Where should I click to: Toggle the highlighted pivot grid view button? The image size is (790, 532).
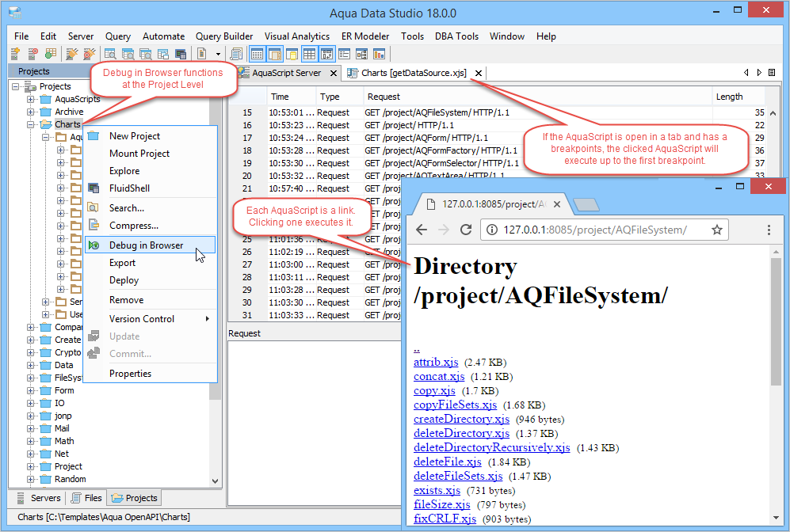coord(327,54)
